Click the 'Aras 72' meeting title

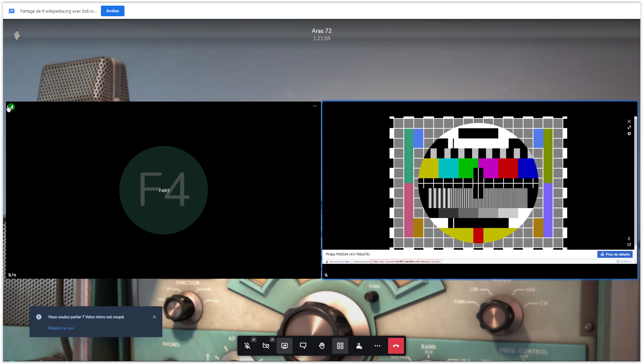[321, 31]
